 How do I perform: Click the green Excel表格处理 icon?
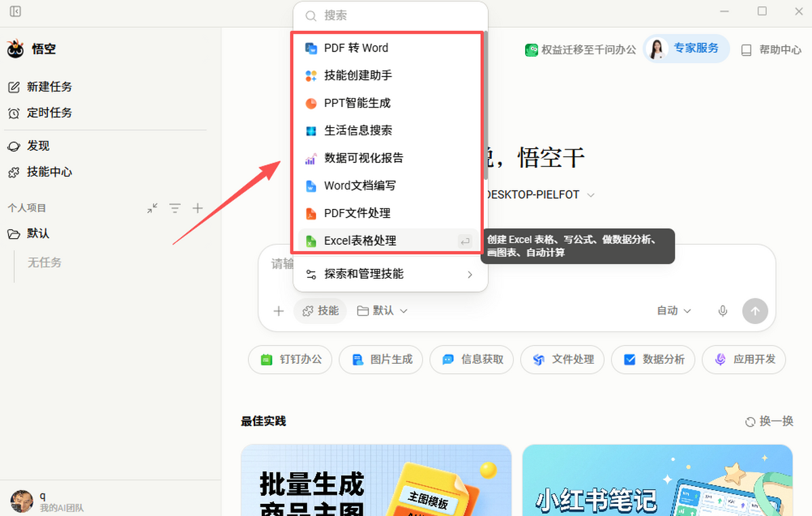[311, 241]
